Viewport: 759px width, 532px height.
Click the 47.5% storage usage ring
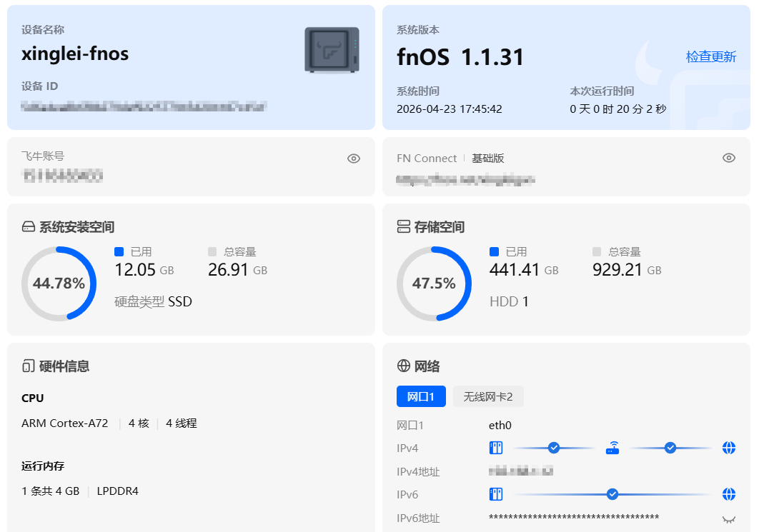coord(434,283)
